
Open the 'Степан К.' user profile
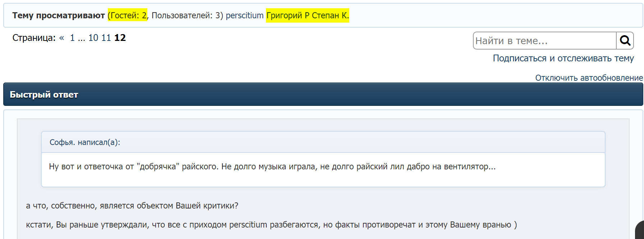[331, 15]
